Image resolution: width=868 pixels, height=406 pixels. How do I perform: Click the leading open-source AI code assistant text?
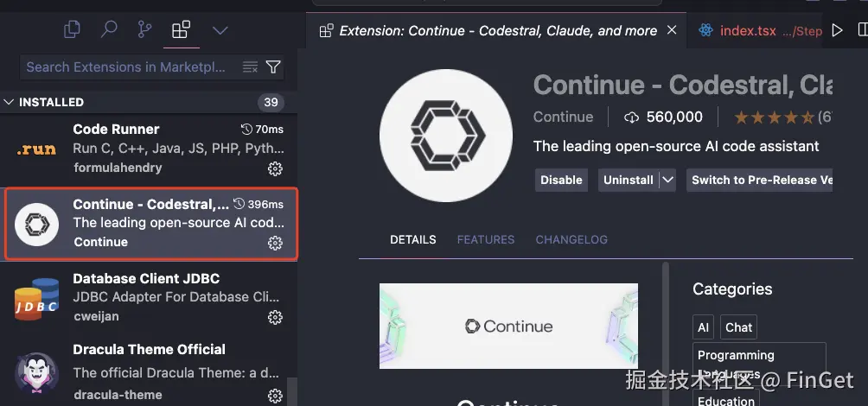tap(676, 146)
